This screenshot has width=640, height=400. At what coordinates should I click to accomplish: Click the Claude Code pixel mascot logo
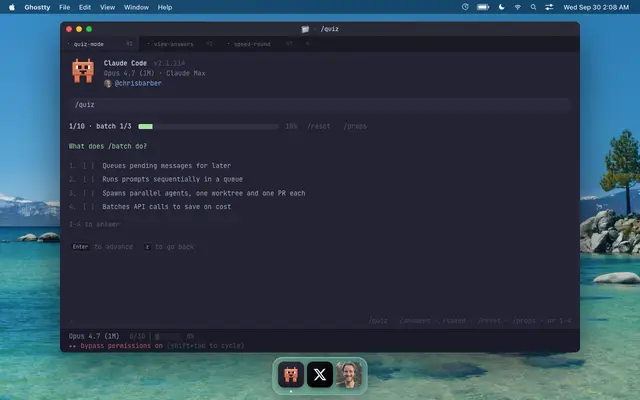(x=83, y=71)
